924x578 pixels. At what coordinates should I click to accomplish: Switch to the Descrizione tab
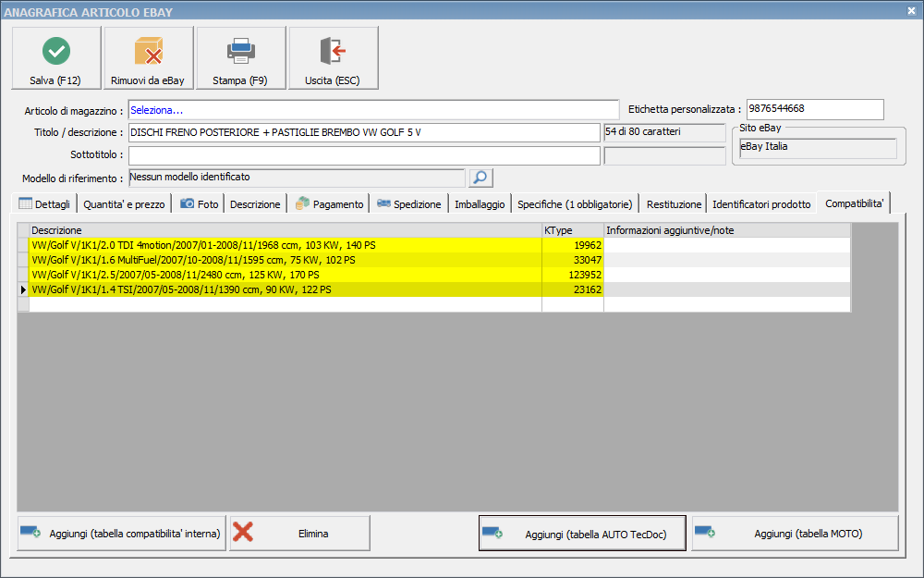pyautogui.click(x=255, y=204)
